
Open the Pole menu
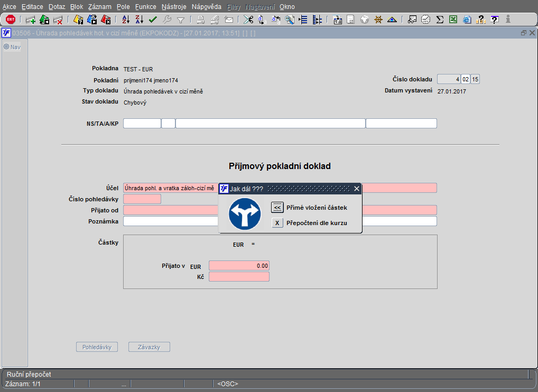[123, 7]
